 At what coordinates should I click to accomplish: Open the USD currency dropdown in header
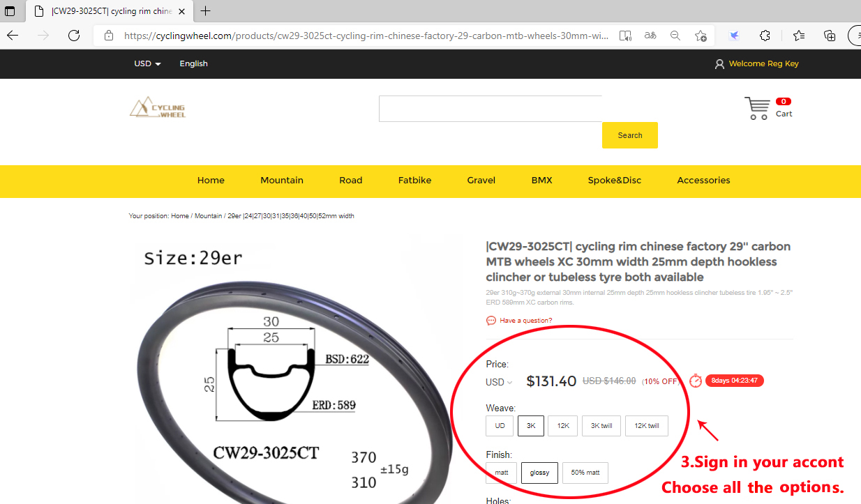pyautogui.click(x=148, y=63)
